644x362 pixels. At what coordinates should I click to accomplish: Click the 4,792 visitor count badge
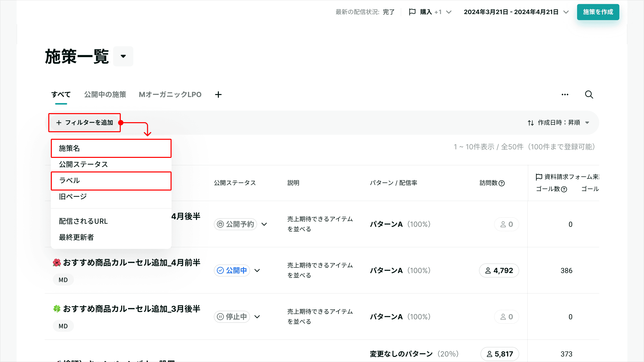click(x=499, y=270)
